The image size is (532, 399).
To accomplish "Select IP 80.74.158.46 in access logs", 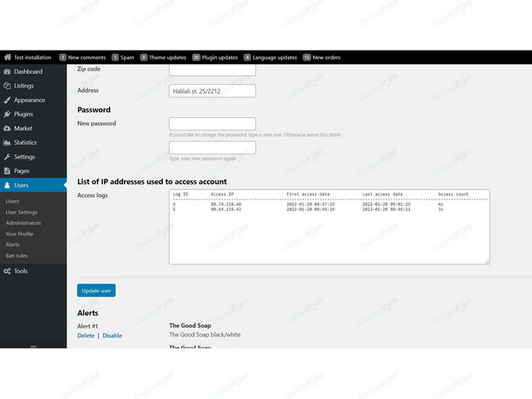I will [x=226, y=204].
